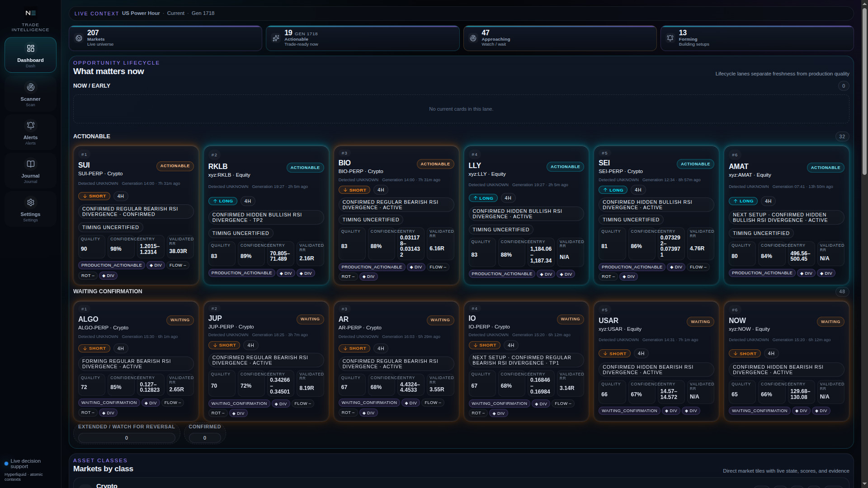868x488 pixels.
Task: Open the 19 Actionable trade-ready tile
Action: (363, 38)
